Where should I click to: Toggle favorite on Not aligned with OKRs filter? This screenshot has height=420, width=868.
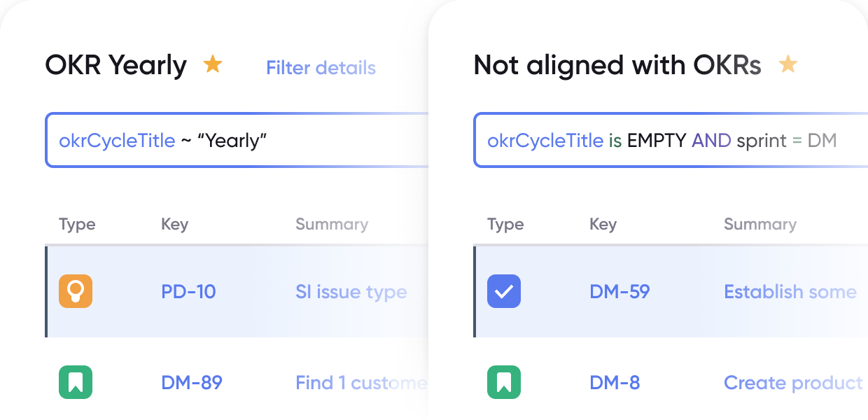click(788, 64)
